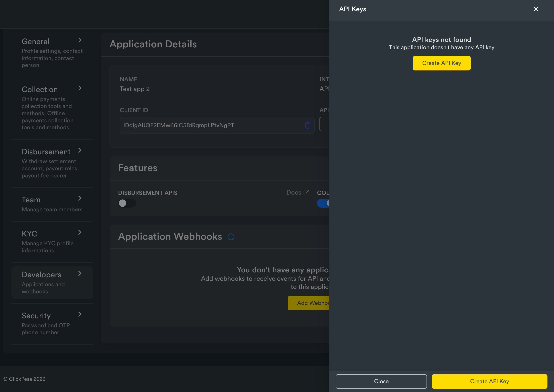Click the 'CLIENT ID' label
This screenshot has height=392, width=554.
pos(134,110)
